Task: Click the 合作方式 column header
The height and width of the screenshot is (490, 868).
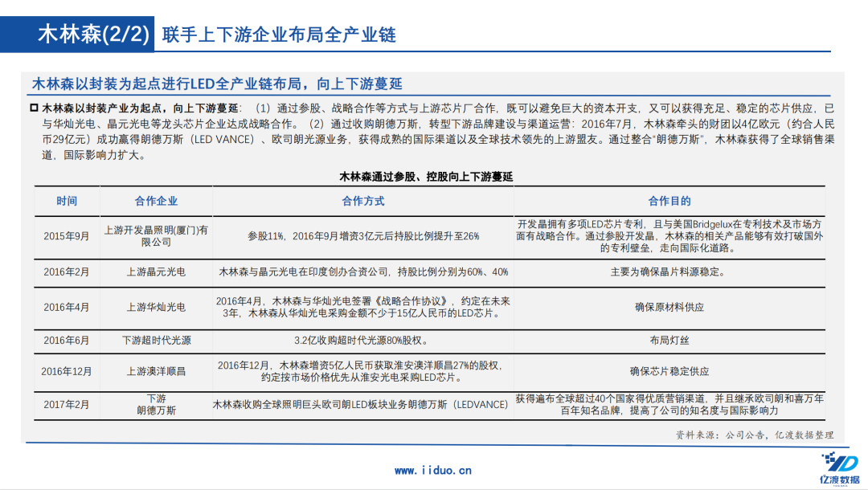Action: tap(363, 202)
